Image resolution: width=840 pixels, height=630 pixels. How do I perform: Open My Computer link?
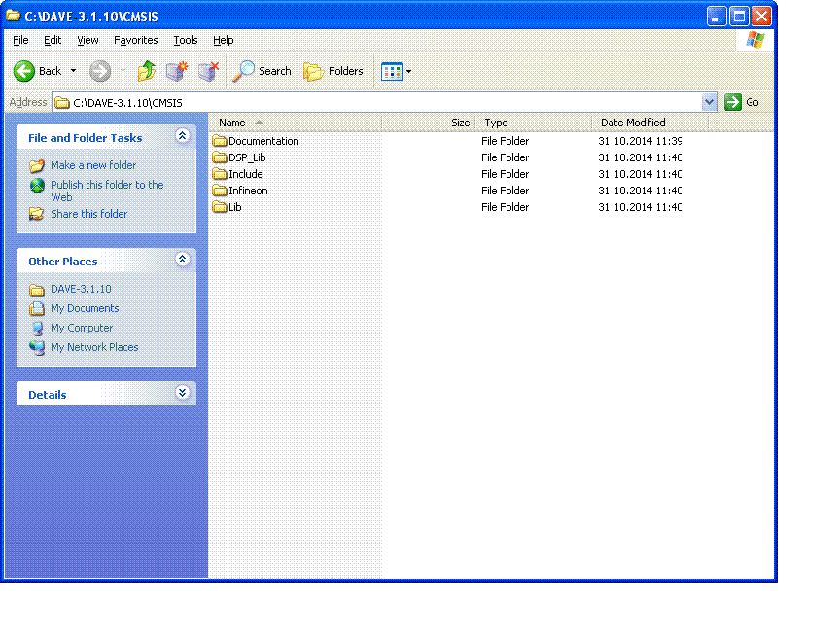point(82,328)
